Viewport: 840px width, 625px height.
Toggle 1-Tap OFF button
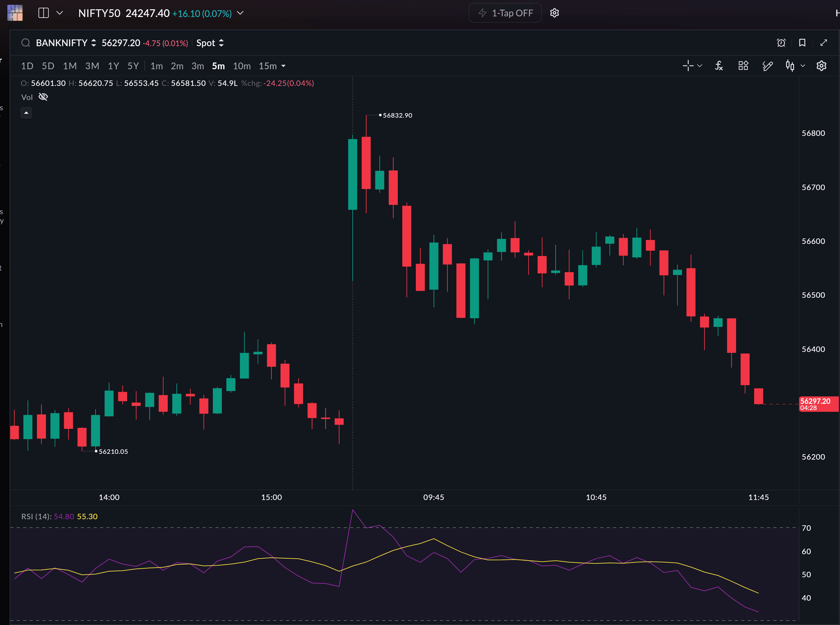coord(505,13)
